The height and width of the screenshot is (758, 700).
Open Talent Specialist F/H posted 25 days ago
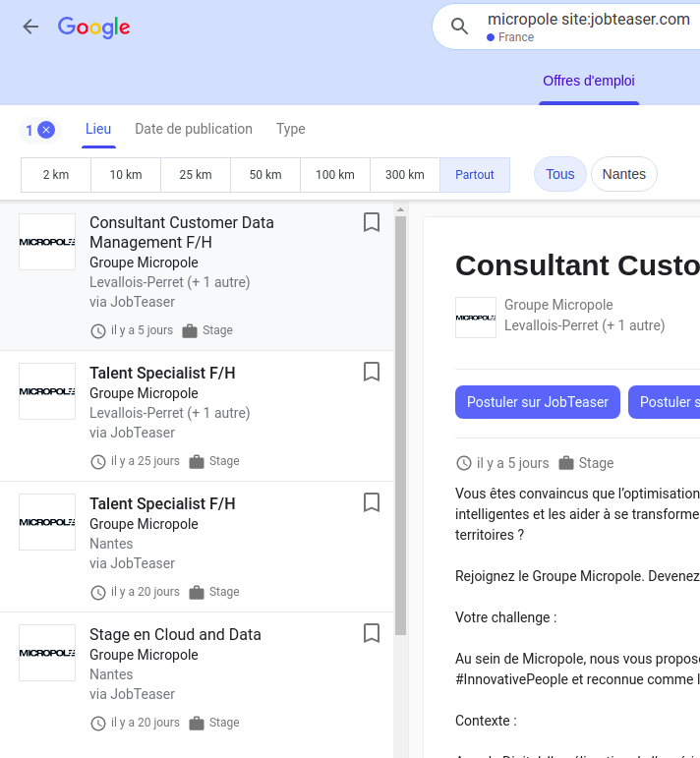[197, 416]
